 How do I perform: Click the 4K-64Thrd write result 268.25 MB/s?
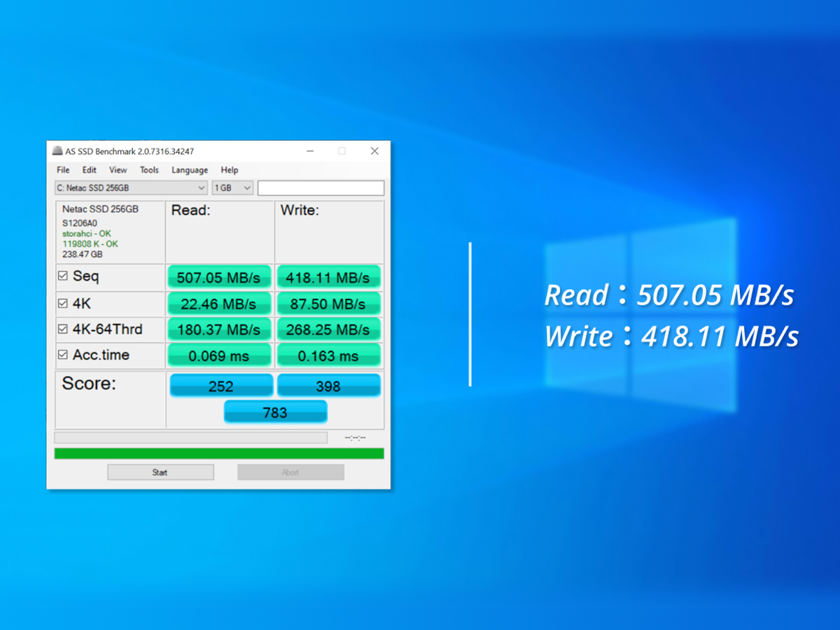click(328, 329)
